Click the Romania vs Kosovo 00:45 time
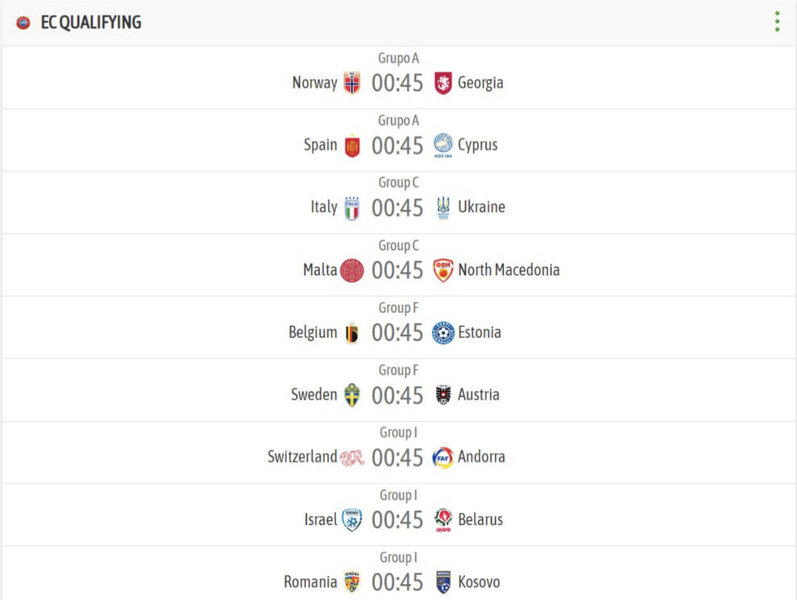797x600 pixels. click(398, 582)
